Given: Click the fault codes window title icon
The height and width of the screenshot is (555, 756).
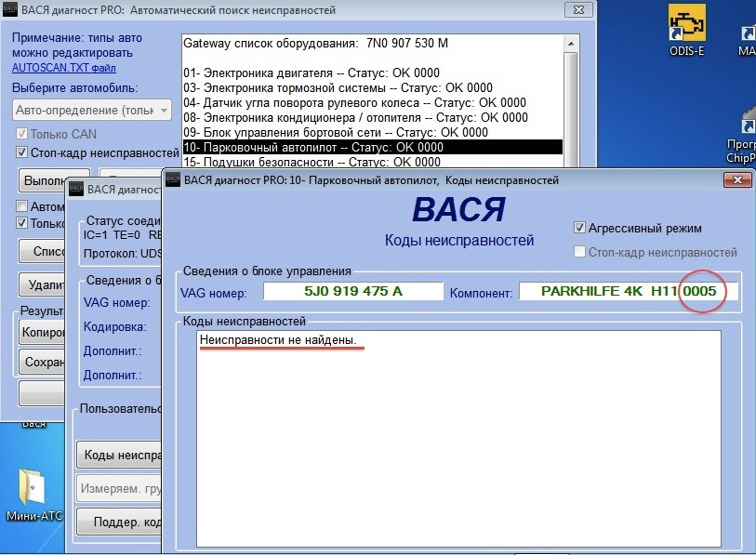Looking at the screenshot, I should pyautogui.click(x=173, y=179).
